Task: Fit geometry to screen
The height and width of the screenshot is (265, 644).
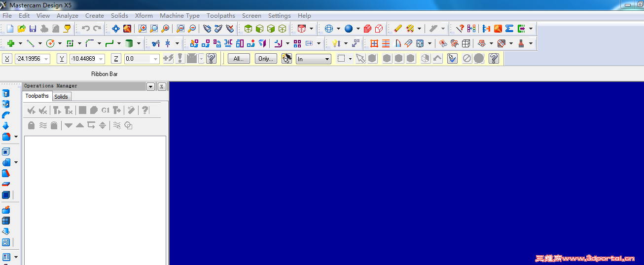Action: click(x=116, y=29)
